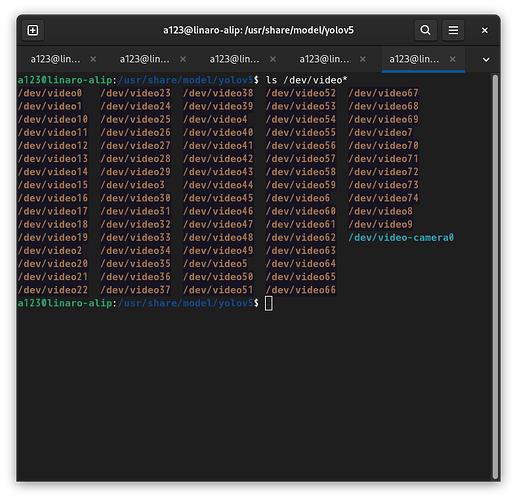
Task: Click the /dev/video30 entry
Action: (x=136, y=198)
